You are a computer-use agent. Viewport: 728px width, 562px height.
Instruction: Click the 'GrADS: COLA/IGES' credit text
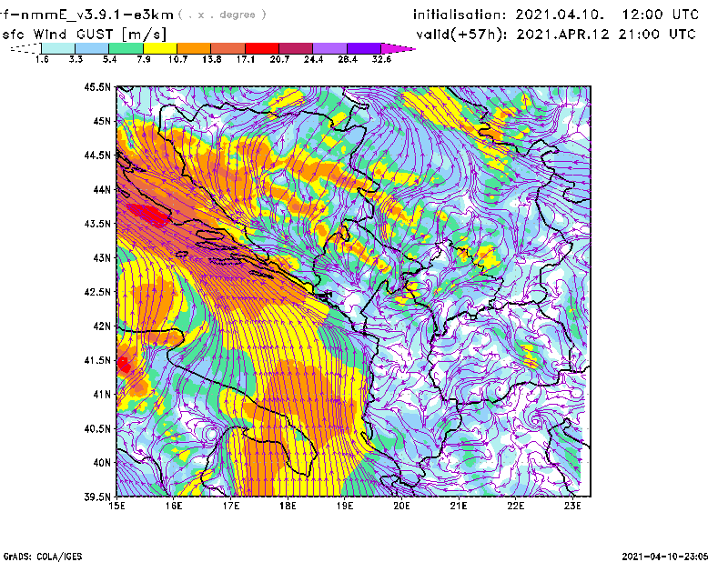pos(43,557)
